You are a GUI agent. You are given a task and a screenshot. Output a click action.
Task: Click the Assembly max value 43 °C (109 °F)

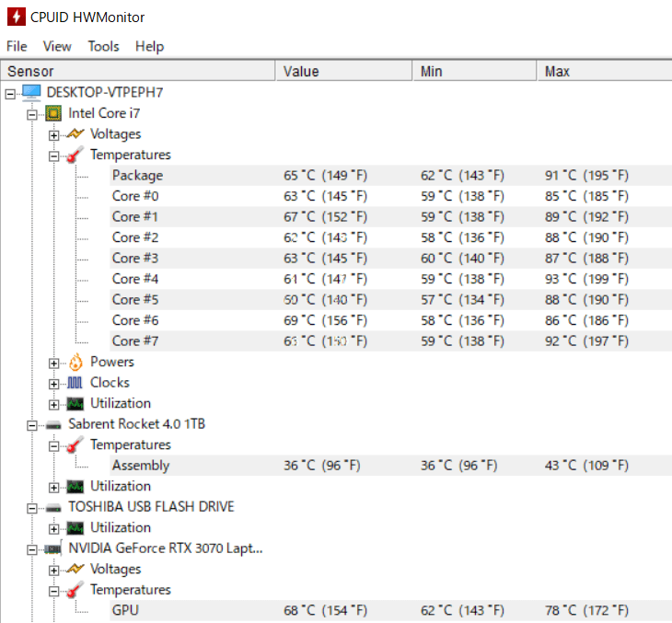(586, 466)
